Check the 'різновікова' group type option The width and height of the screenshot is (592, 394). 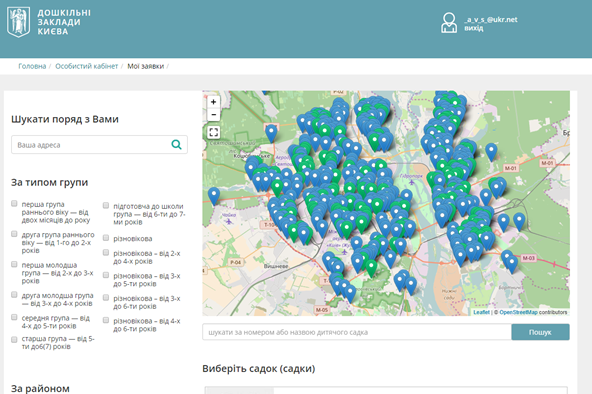click(106, 238)
